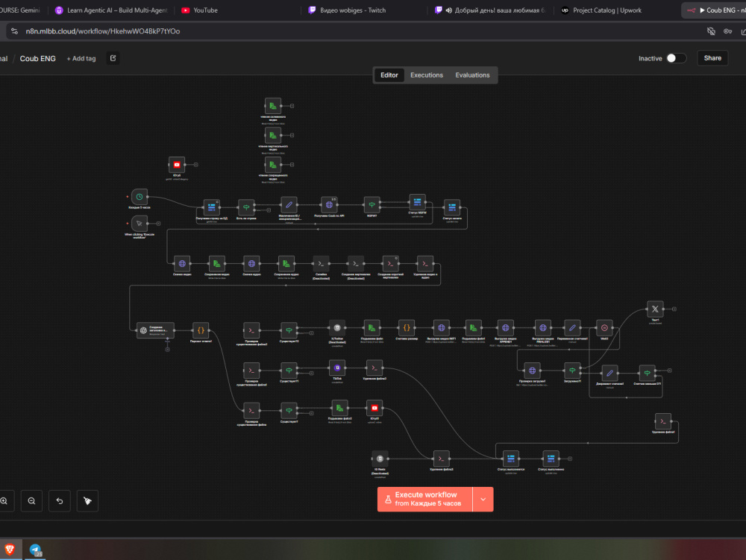Open the 'Парсинг ответа' code node

(201, 330)
